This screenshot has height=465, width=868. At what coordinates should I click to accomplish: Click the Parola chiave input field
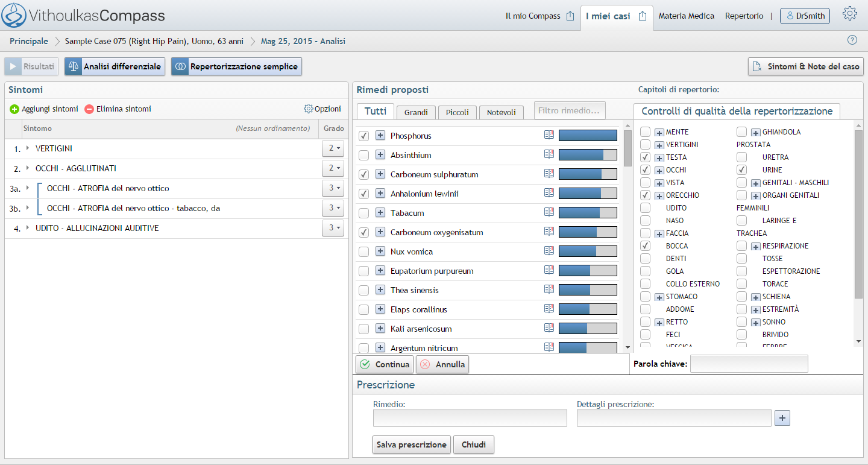pyautogui.click(x=749, y=364)
